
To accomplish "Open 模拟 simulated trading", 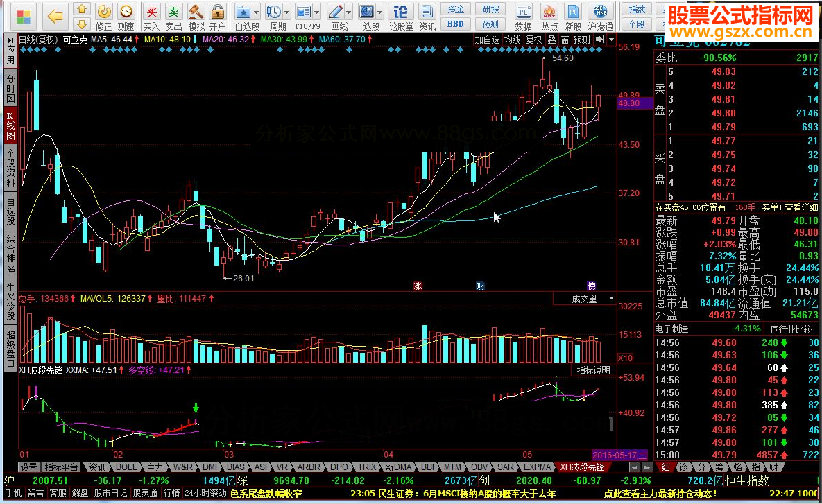I will tap(196, 17).
